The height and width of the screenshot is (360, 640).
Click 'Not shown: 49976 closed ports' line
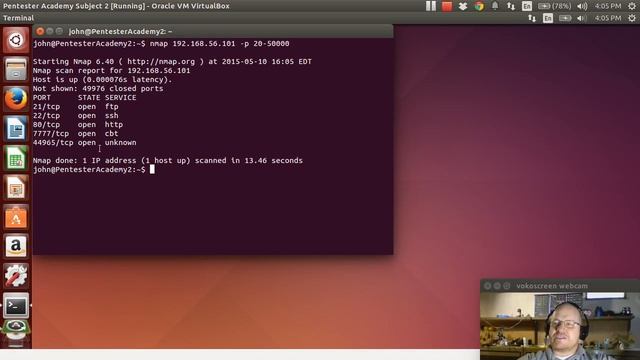click(x=98, y=88)
